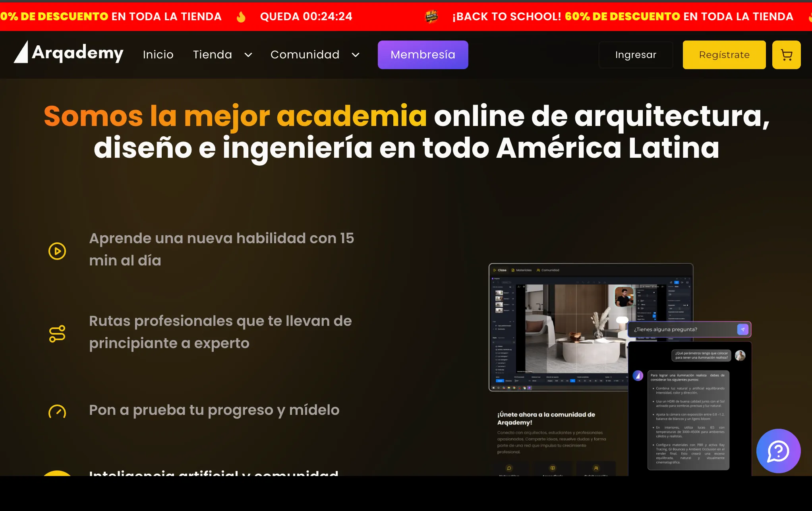This screenshot has height=511, width=812.
Task: Click 'Rutas profesionales que te llevan de principiante a experto'
Action: pos(220,332)
